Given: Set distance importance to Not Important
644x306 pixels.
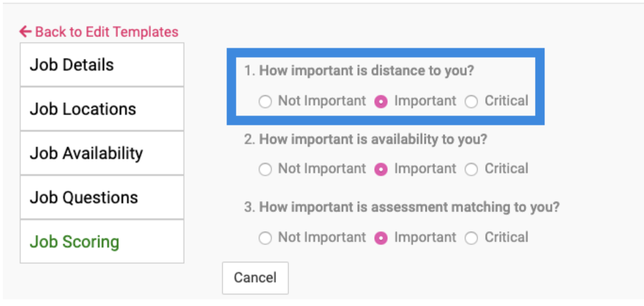Looking at the screenshot, I should (x=266, y=102).
